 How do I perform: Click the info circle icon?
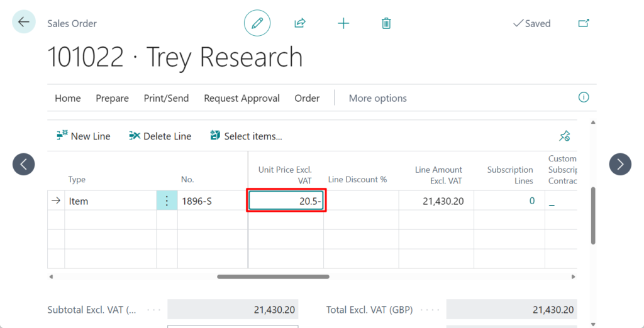583,97
